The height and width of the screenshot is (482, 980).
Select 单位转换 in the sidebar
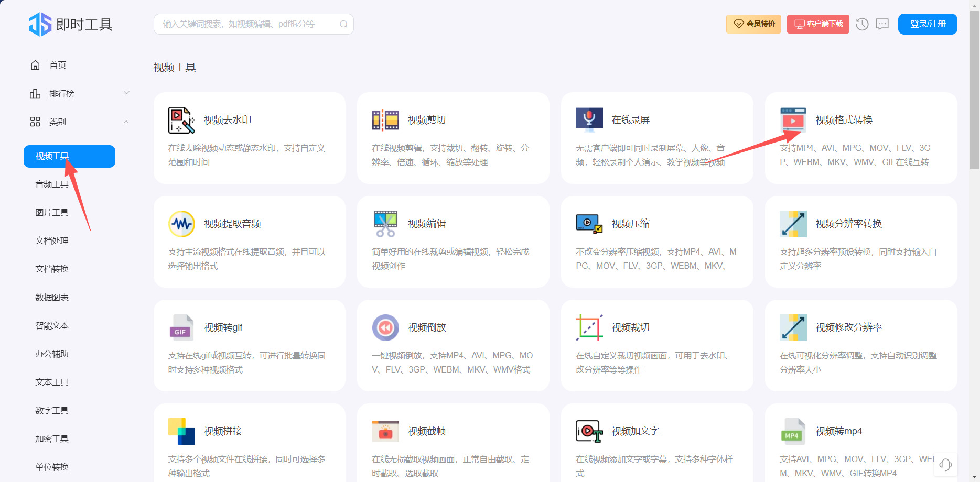pyautogui.click(x=52, y=467)
